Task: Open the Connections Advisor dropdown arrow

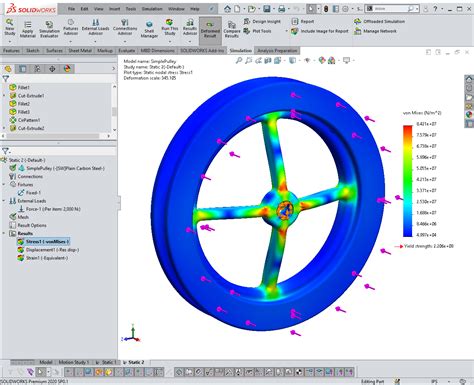Action: point(125,42)
